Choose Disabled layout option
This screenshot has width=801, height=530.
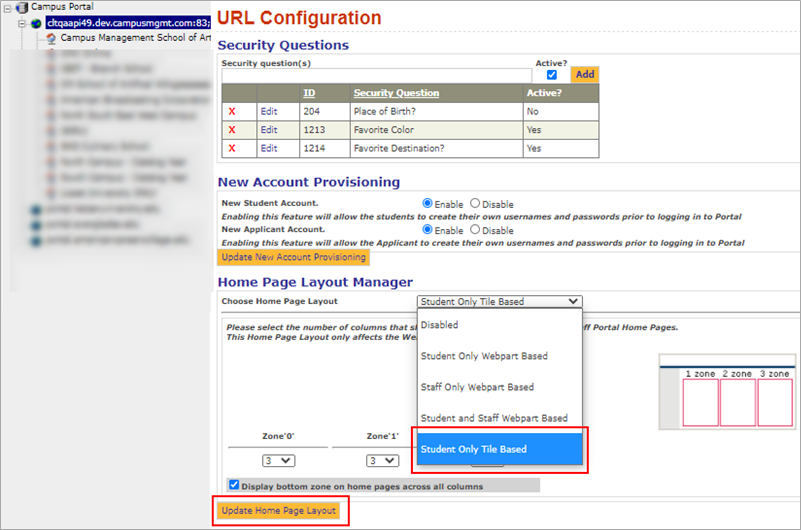500,325
